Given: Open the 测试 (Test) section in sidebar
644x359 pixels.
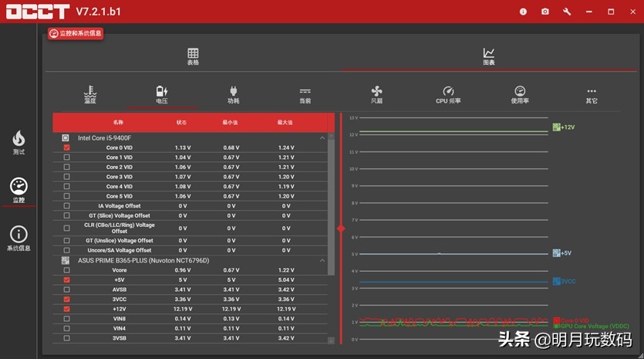Looking at the screenshot, I should [x=19, y=142].
